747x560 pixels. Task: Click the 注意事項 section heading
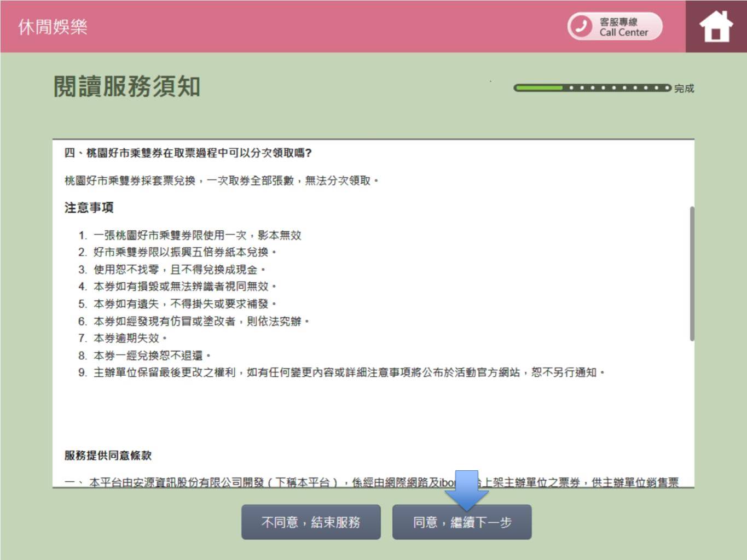[89, 208]
